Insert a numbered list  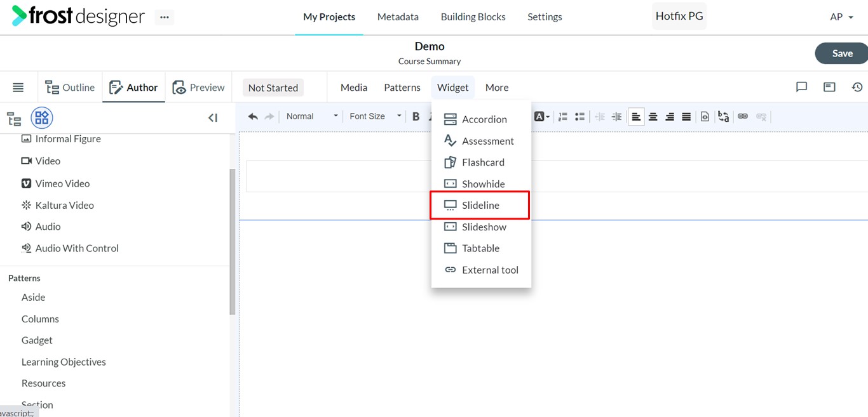click(x=563, y=116)
